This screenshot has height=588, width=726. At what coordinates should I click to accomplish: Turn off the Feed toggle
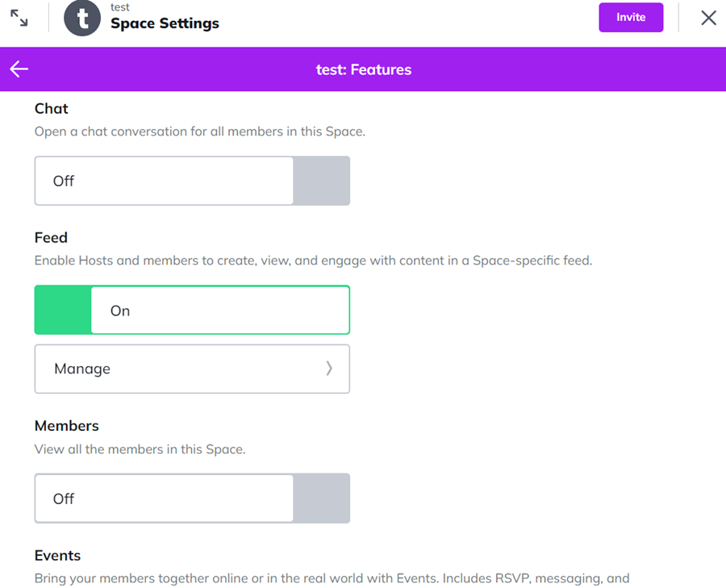[192, 311]
